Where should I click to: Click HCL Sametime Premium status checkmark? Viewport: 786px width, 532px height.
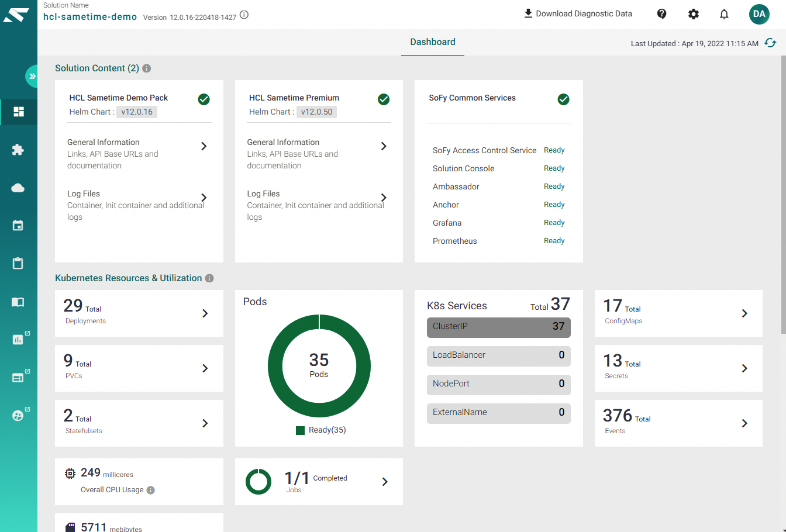click(x=384, y=99)
